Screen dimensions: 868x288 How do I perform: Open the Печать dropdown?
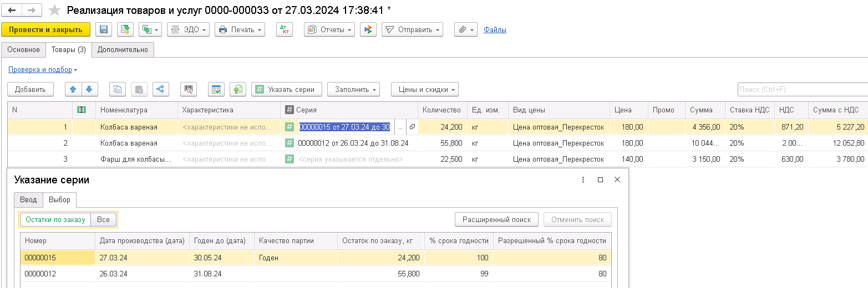[x=240, y=30]
